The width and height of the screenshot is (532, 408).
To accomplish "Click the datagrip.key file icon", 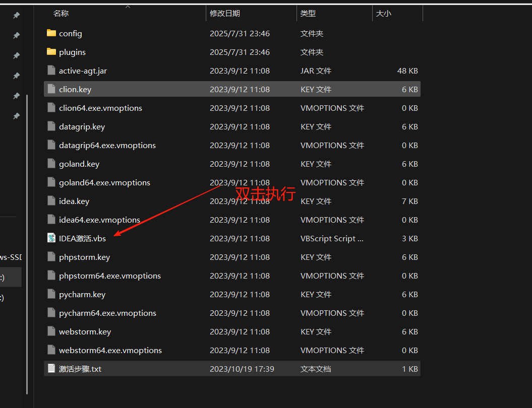I will pyautogui.click(x=51, y=126).
